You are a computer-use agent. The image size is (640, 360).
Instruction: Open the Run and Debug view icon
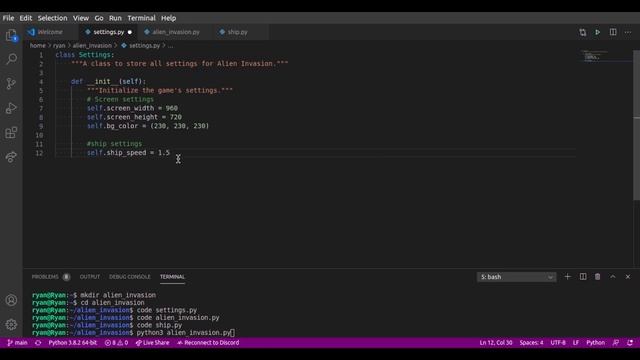pyautogui.click(x=11, y=108)
